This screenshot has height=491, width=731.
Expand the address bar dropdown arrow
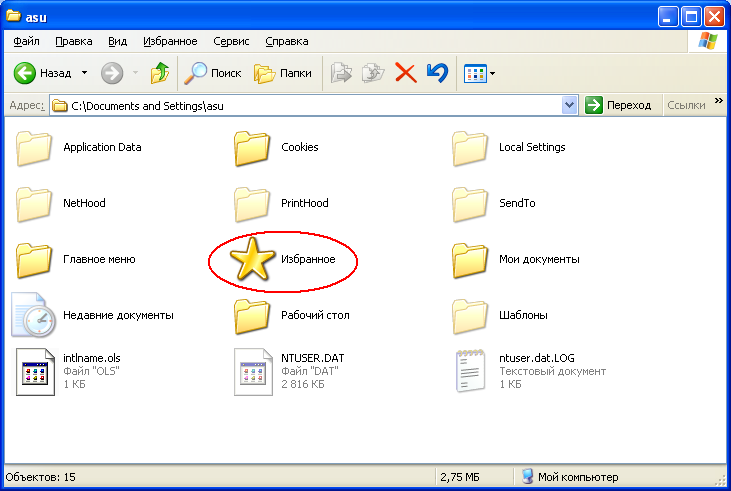[x=569, y=105]
